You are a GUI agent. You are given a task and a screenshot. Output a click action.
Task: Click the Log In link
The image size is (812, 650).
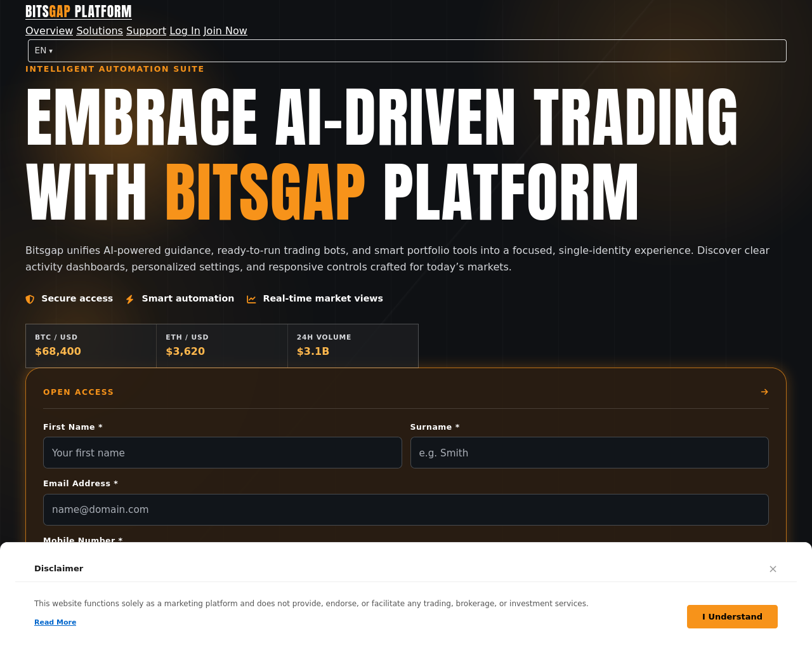(x=185, y=31)
